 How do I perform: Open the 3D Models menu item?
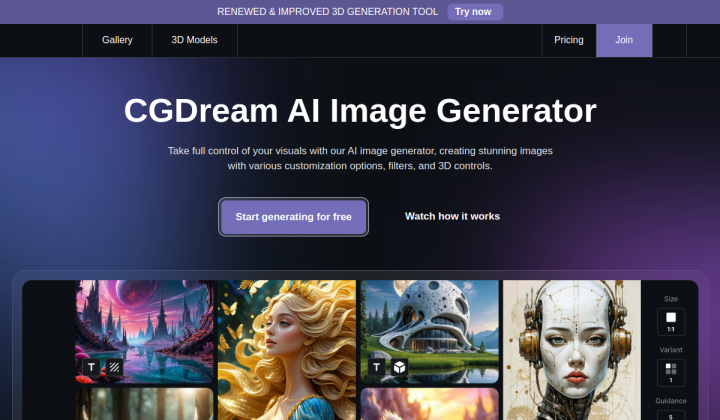(194, 40)
